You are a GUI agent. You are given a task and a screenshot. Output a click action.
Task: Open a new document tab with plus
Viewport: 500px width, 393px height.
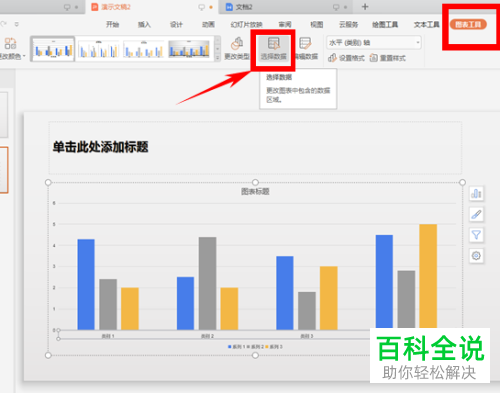[365, 7]
